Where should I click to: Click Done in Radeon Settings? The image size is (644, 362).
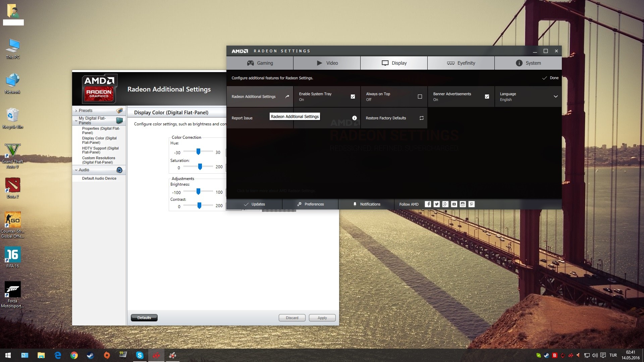550,78
